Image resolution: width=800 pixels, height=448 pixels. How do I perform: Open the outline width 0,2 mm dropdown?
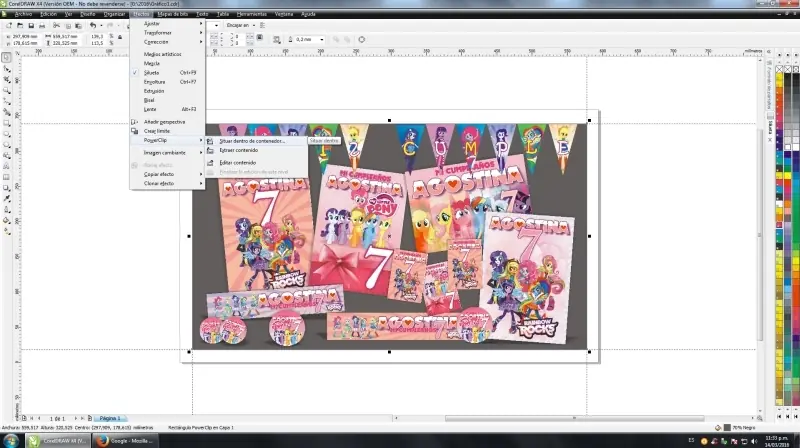(x=322, y=39)
